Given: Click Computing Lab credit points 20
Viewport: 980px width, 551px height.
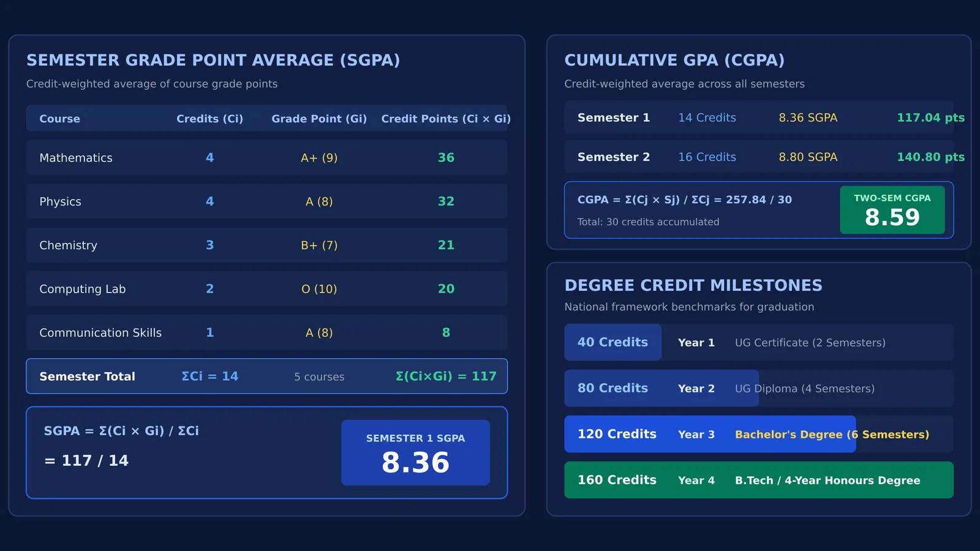Looking at the screenshot, I should pyautogui.click(x=446, y=289).
